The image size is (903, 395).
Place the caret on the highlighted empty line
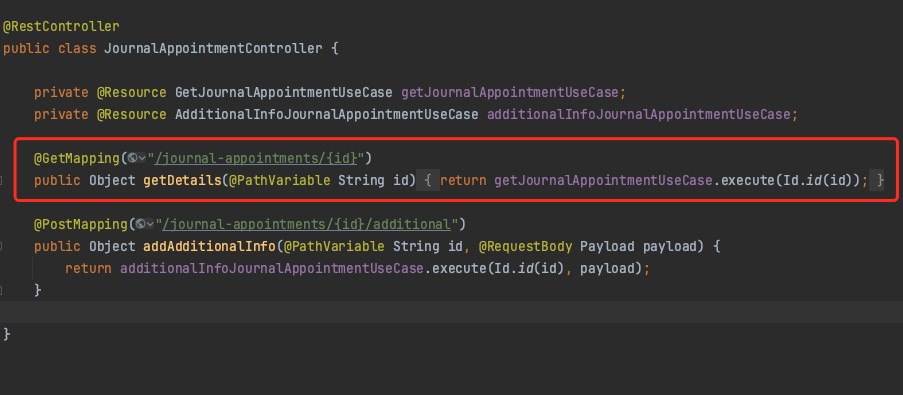pos(452,312)
